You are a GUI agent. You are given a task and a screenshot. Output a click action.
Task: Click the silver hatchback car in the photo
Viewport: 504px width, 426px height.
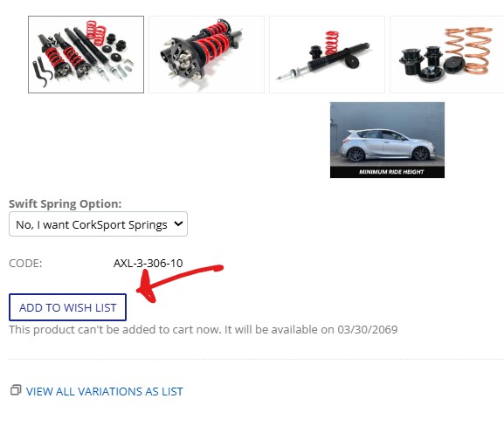point(387,146)
